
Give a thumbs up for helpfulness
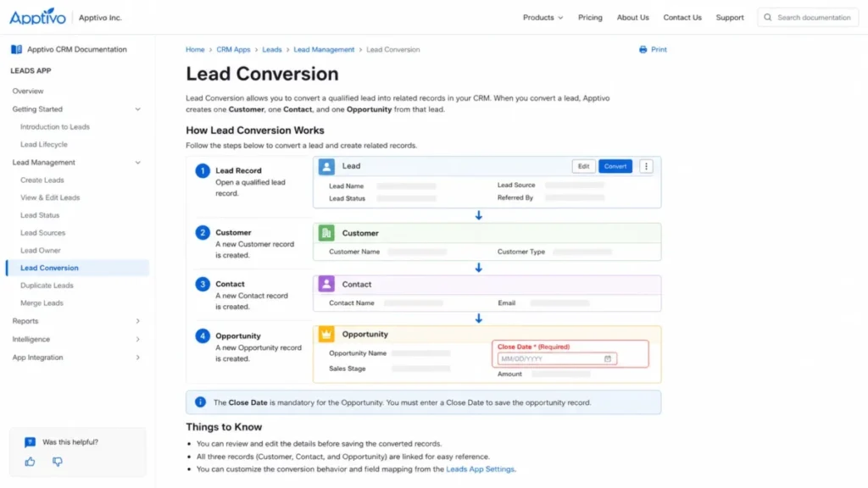(30, 462)
